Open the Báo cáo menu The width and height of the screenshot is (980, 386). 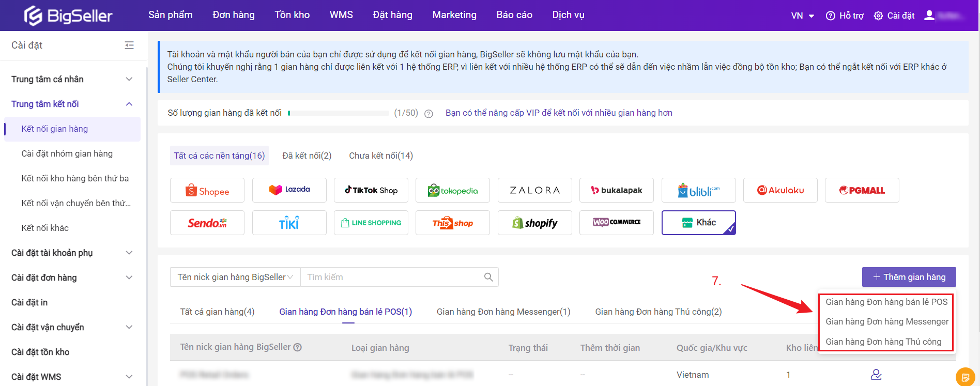pos(514,15)
